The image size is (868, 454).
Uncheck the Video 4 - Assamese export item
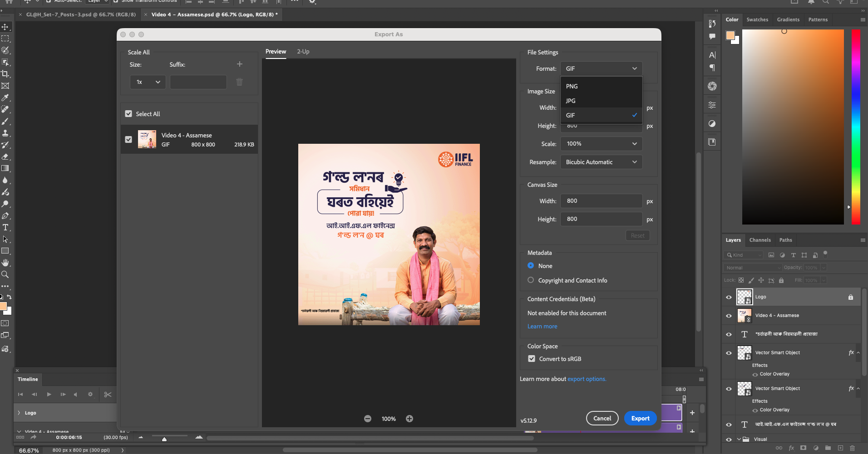tap(128, 139)
